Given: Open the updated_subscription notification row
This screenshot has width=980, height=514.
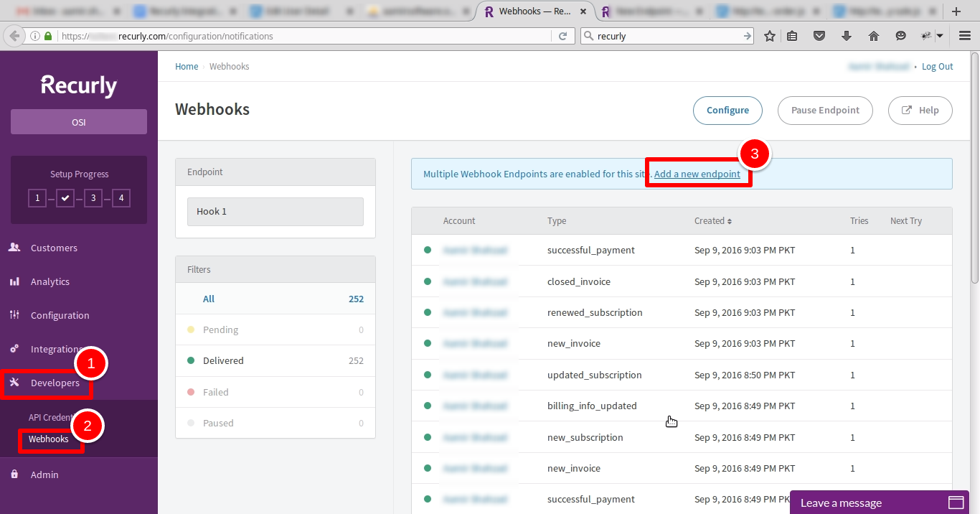Looking at the screenshot, I should click(x=682, y=375).
